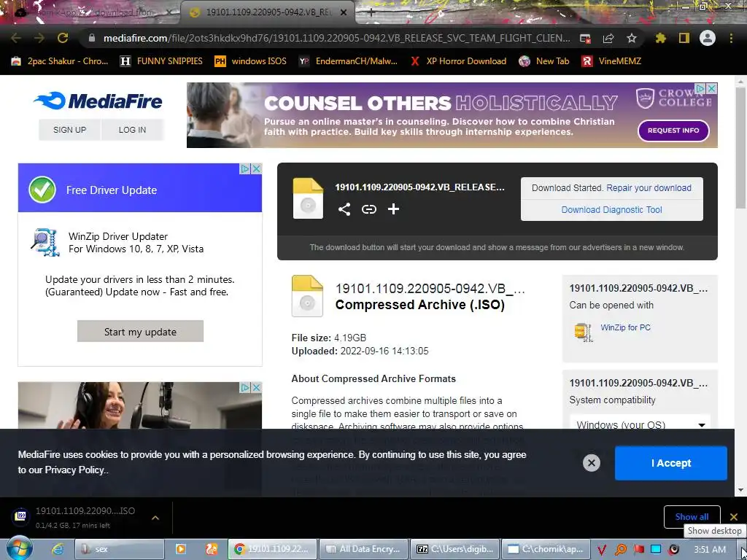Expand the ISO download item options chevron
Viewport: 747px width, 560px height.
[155, 517]
